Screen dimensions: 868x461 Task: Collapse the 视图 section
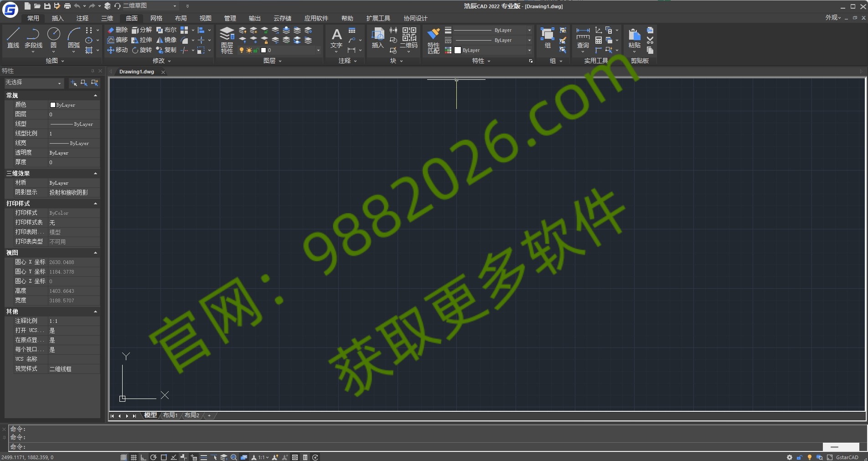tap(95, 253)
